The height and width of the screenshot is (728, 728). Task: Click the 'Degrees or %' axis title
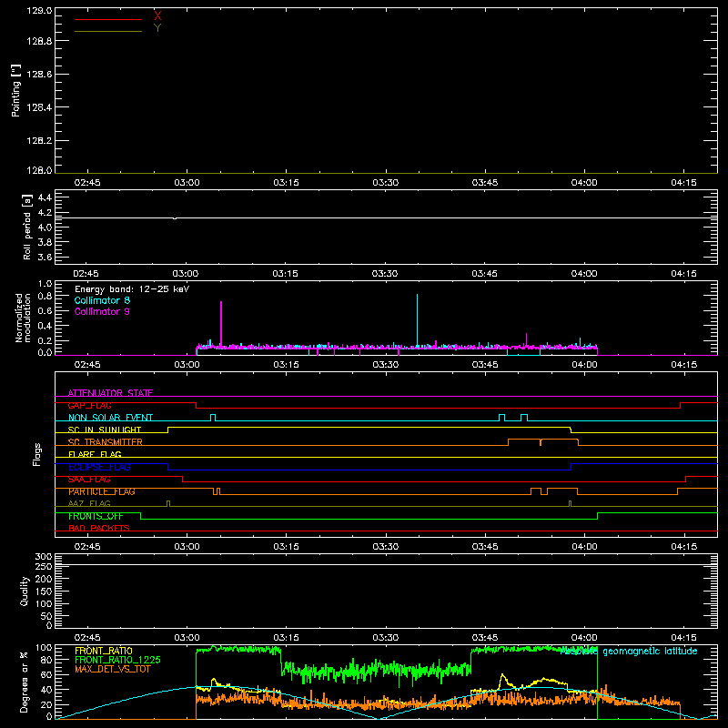click(24, 682)
